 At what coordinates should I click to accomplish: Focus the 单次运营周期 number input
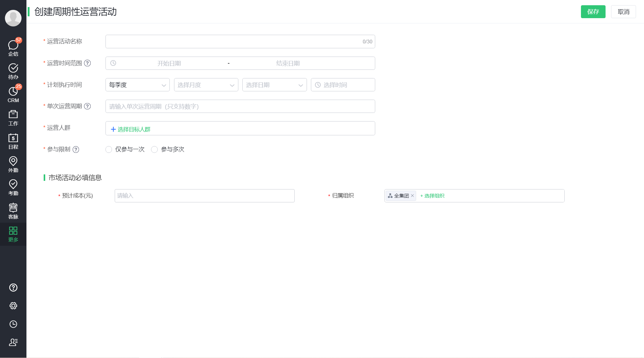tap(240, 106)
